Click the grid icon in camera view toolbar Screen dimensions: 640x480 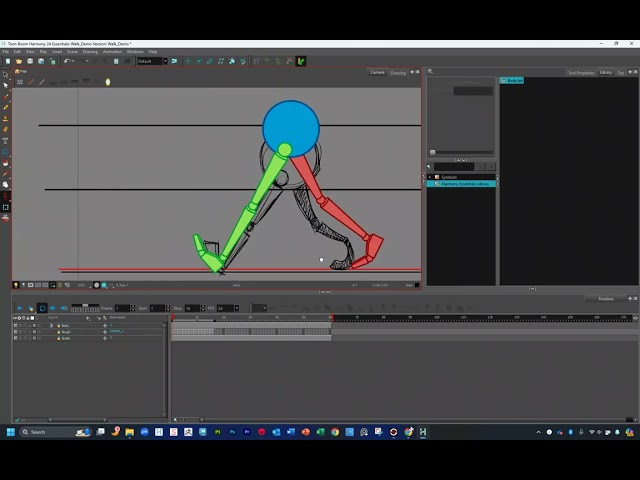point(20,82)
